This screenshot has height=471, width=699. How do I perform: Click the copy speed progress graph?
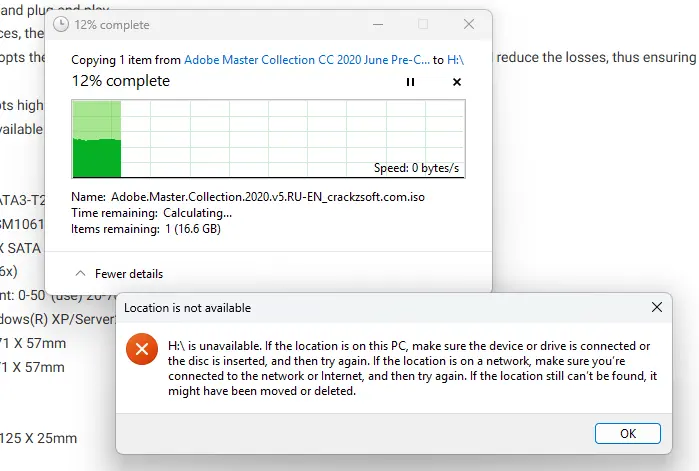tap(268, 139)
